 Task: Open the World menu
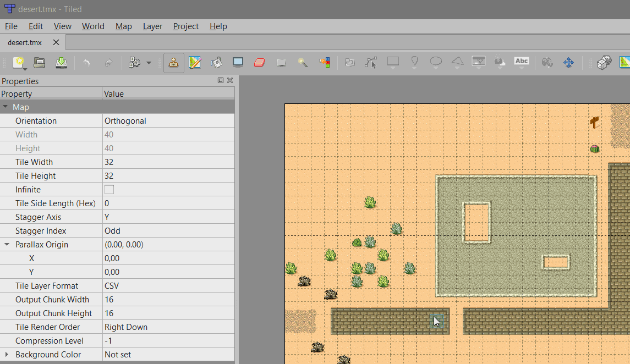coord(93,26)
